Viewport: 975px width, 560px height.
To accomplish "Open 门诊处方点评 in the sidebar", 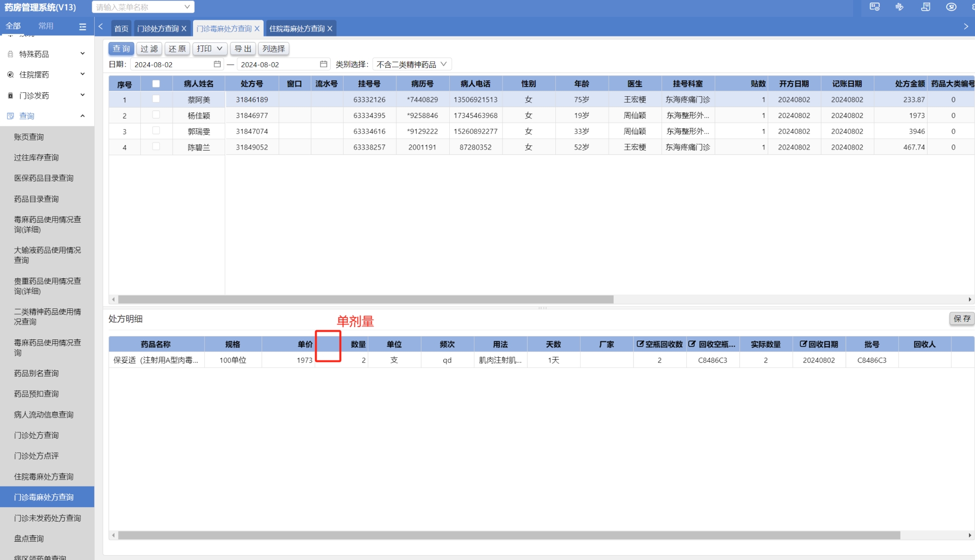I will click(x=37, y=456).
